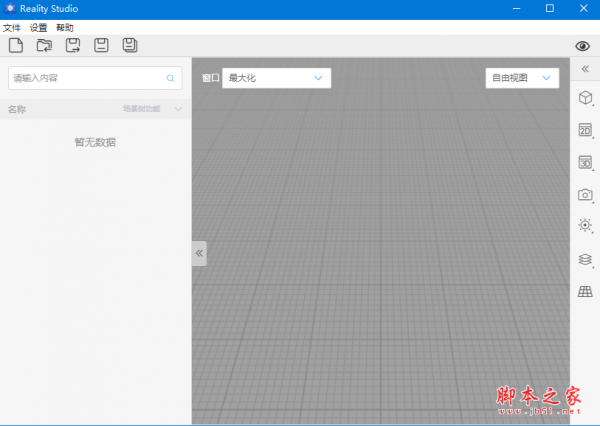The width and height of the screenshot is (600, 426).
Task: Click the save all icon
Action: click(130, 45)
